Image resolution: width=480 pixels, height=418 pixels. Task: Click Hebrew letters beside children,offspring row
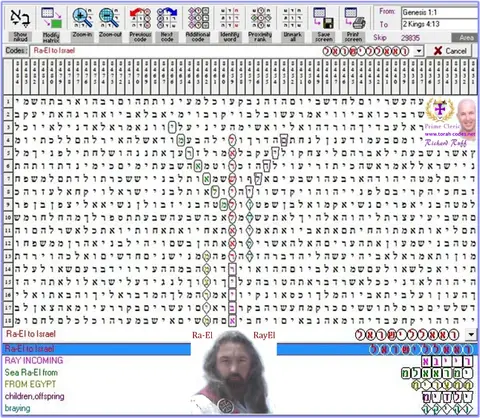pyautogui.click(x=447, y=397)
